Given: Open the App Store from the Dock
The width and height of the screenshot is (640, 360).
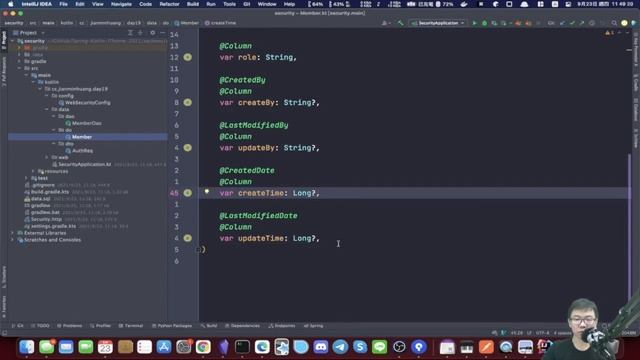Looking at the screenshot, I should point(164,347).
